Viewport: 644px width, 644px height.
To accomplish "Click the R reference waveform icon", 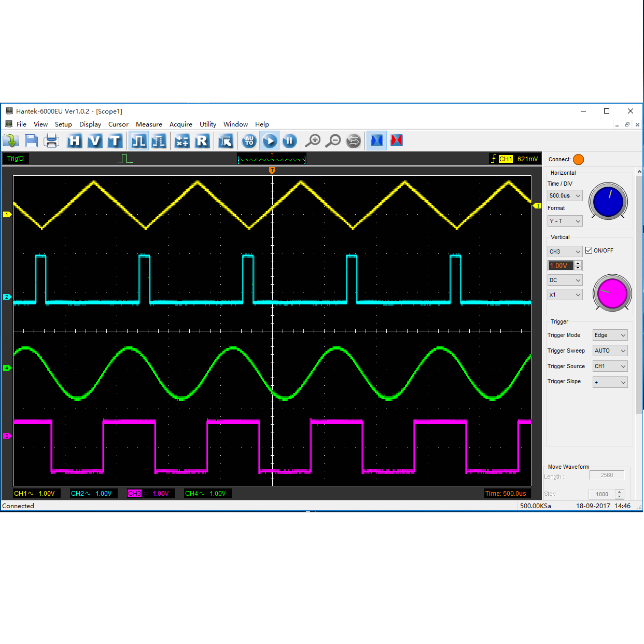I will click(x=202, y=141).
